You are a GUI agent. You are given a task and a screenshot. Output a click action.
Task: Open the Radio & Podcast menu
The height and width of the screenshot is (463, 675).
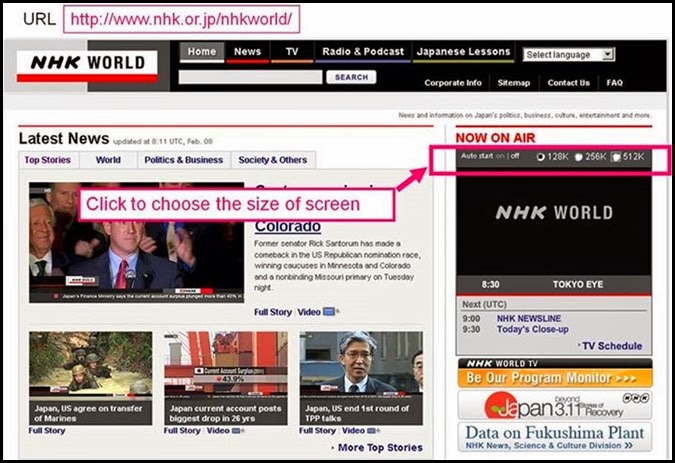point(363,52)
